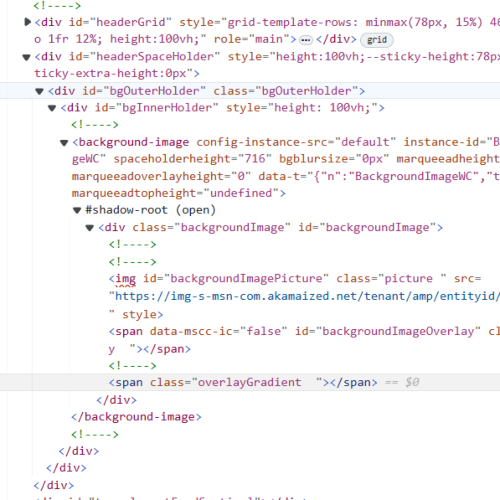Click the grid badge on headerGrid
The width and height of the screenshot is (500, 500).
click(377, 40)
